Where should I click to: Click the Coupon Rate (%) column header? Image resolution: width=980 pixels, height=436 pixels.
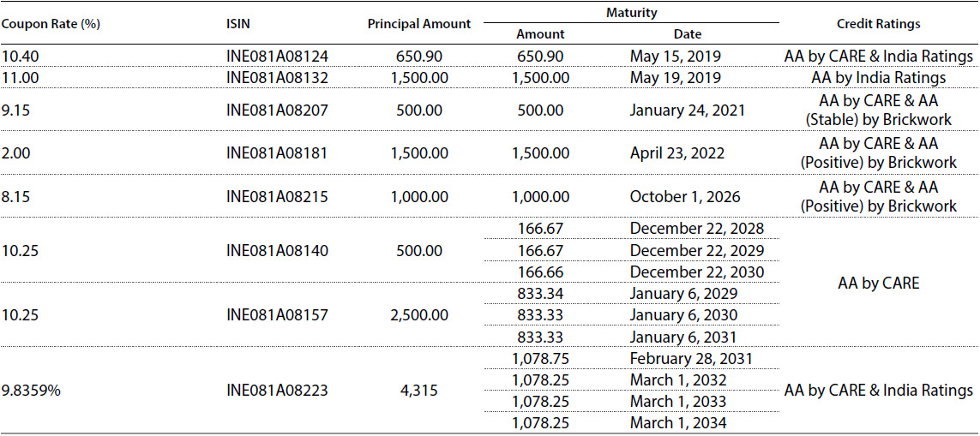[x=51, y=24]
